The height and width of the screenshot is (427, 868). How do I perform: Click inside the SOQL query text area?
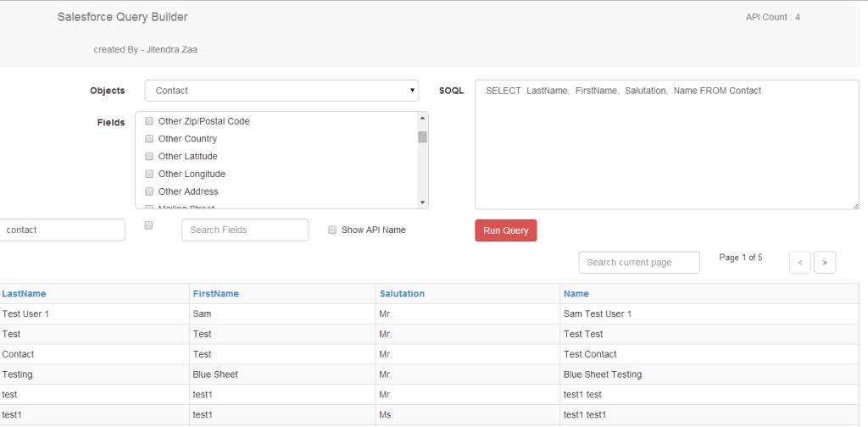click(666, 145)
